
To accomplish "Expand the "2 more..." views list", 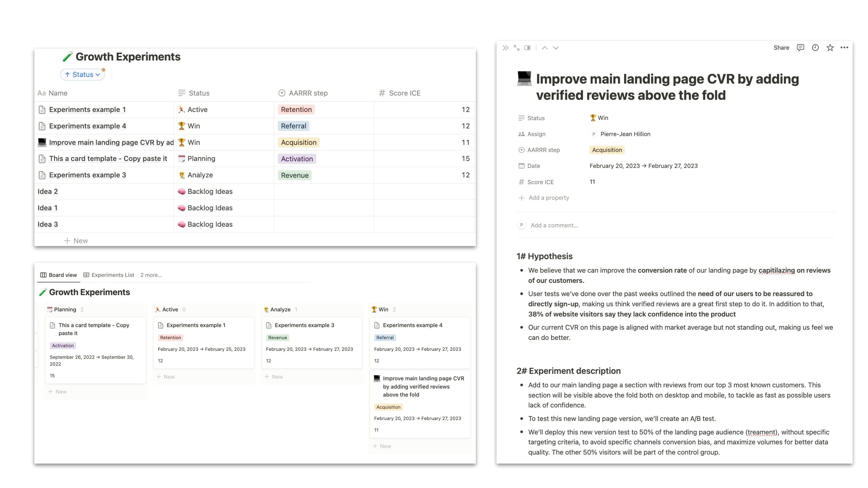I will [x=151, y=275].
